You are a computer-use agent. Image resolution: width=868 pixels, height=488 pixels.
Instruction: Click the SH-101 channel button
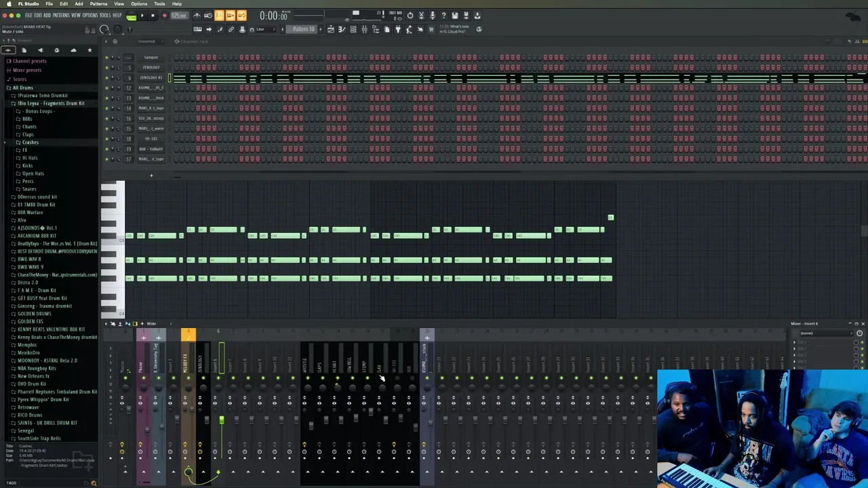point(151,139)
